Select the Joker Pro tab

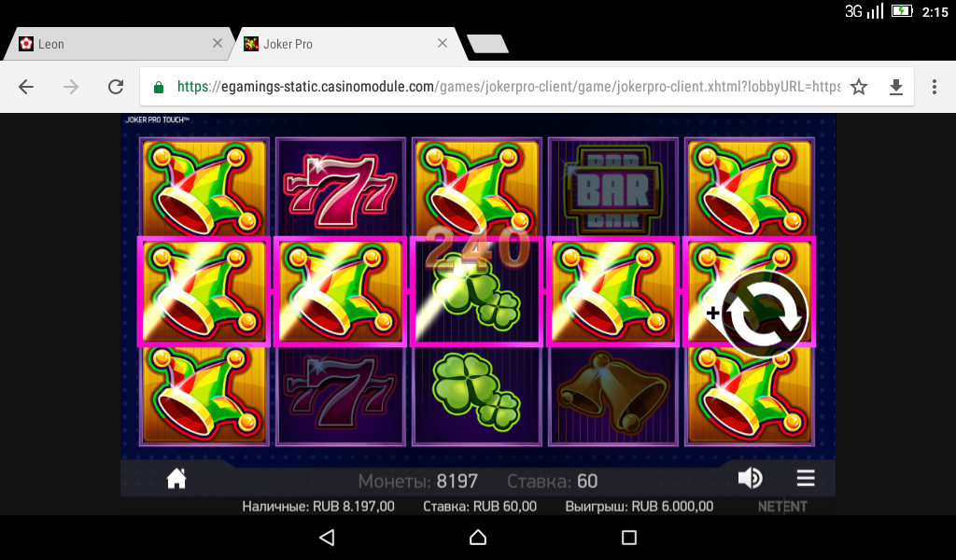pyautogui.click(x=342, y=44)
